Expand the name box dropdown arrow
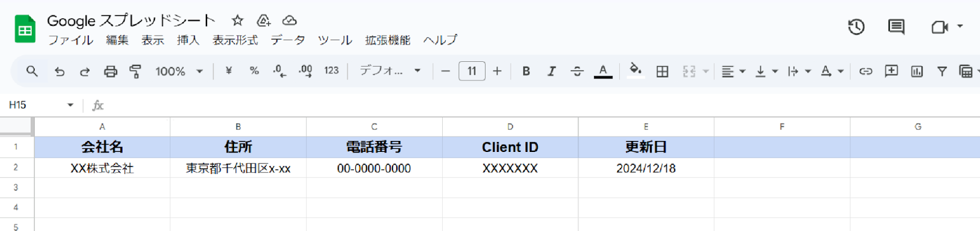The width and height of the screenshot is (980, 231). tap(70, 105)
